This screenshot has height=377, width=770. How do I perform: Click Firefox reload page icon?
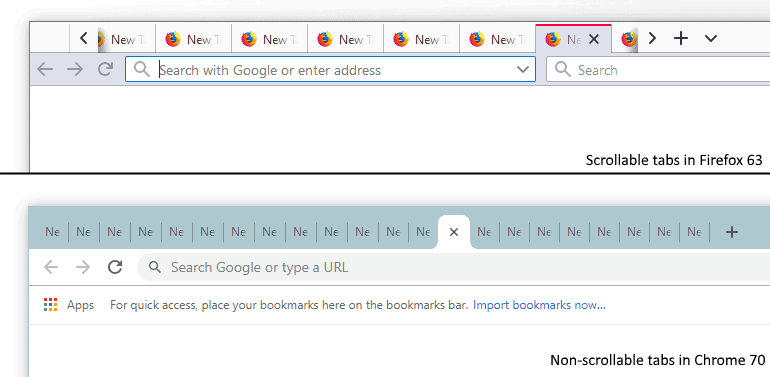pos(105,69)
